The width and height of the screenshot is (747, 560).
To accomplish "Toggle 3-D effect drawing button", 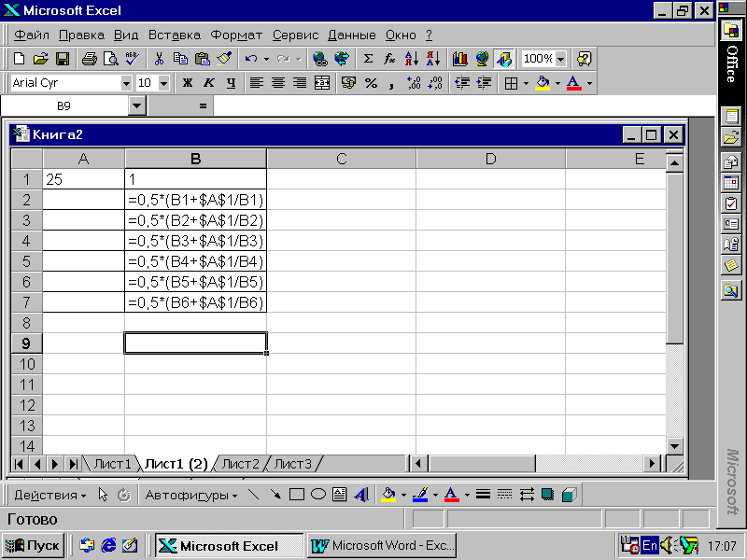I will click(x=569, y=495).
